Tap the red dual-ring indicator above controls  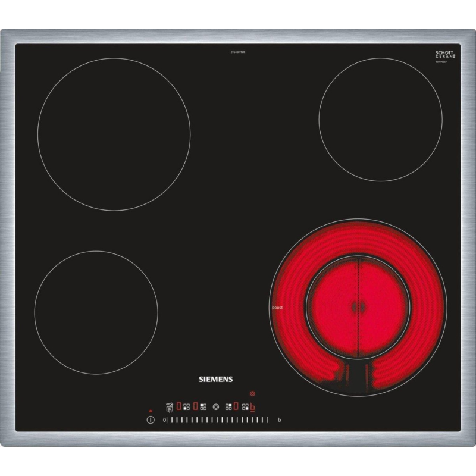pyautogui.click(x=253, y=394)
